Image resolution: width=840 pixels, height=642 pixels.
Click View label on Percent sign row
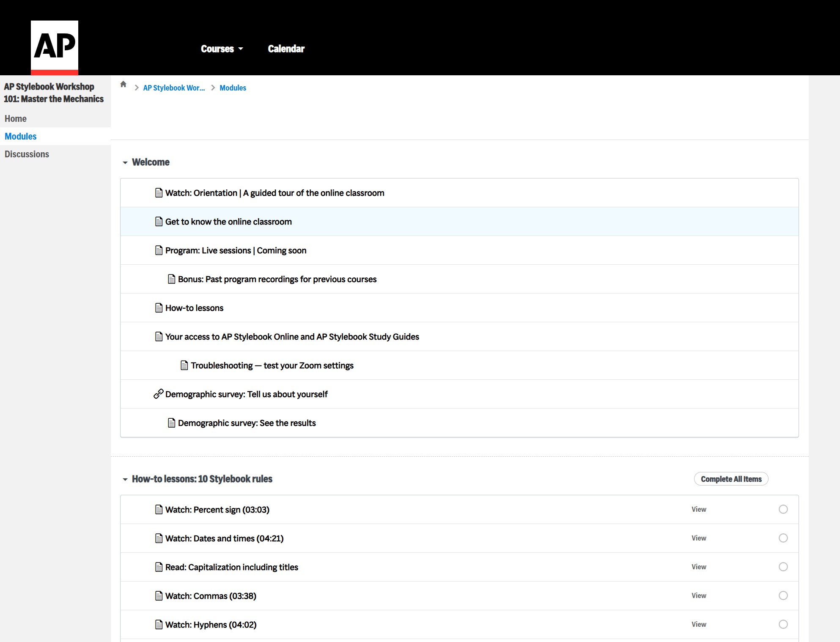click(699, 510)
